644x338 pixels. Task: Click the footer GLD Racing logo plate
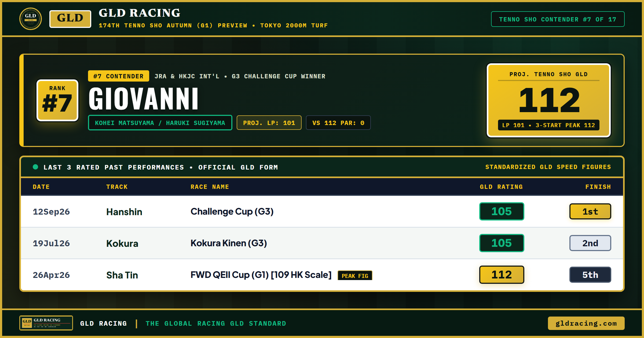[46, 323]
